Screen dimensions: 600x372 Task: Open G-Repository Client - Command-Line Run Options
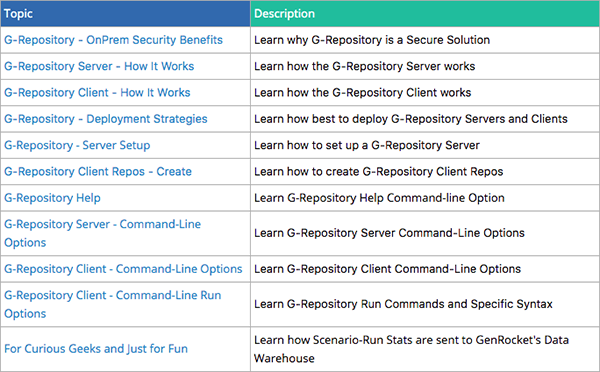pos(112,304)
